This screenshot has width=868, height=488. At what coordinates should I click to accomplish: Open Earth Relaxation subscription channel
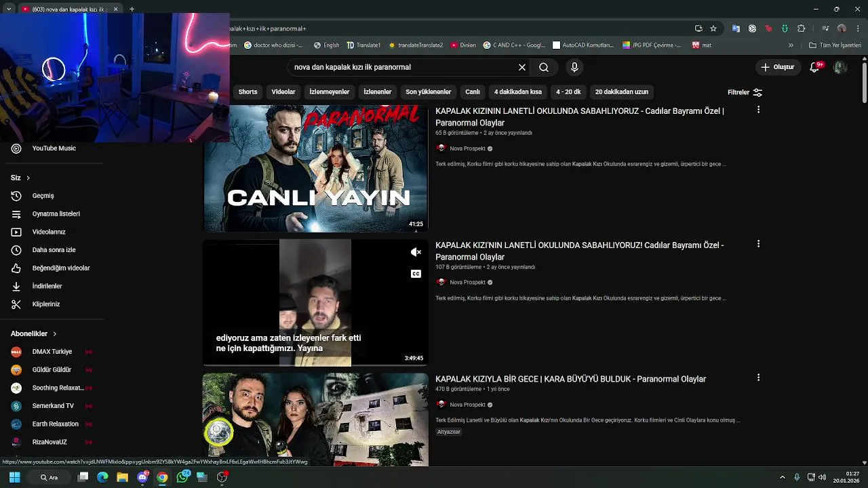53,424
